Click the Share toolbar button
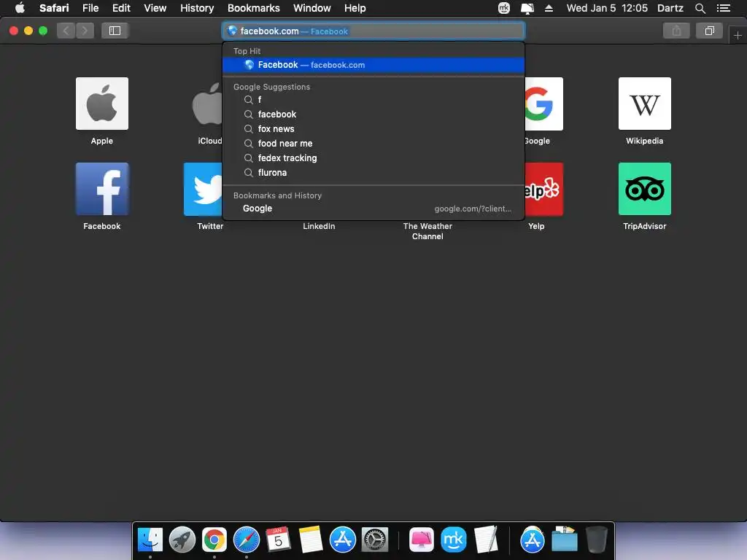Image resolution: width=747 pixels, height=560 pixels. [x=676, y=31]
